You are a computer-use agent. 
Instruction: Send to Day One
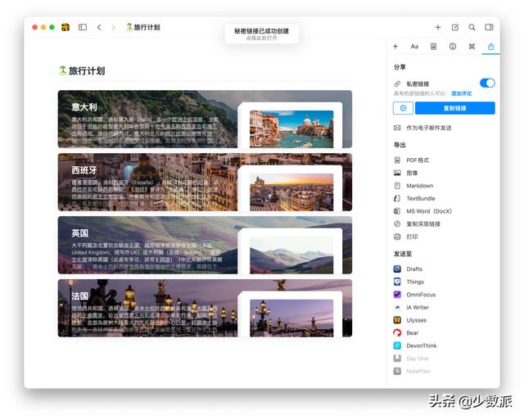click(x=411, y=359)
